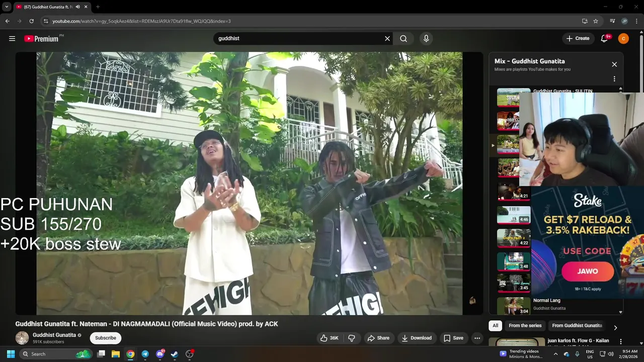
Task: Close the Mix playlist panel
Action: [614, 64]
